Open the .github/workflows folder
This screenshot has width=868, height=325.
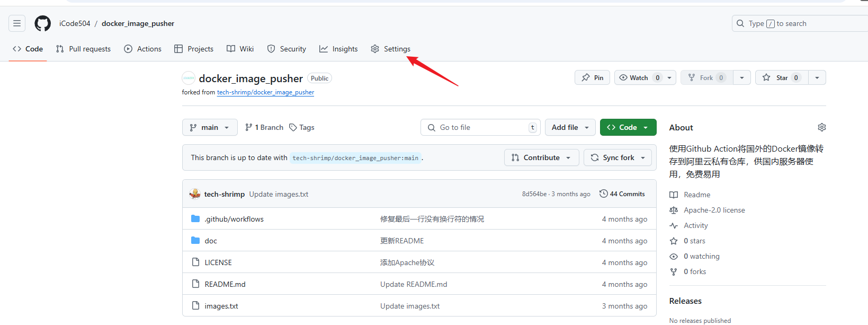coord(234,219)
